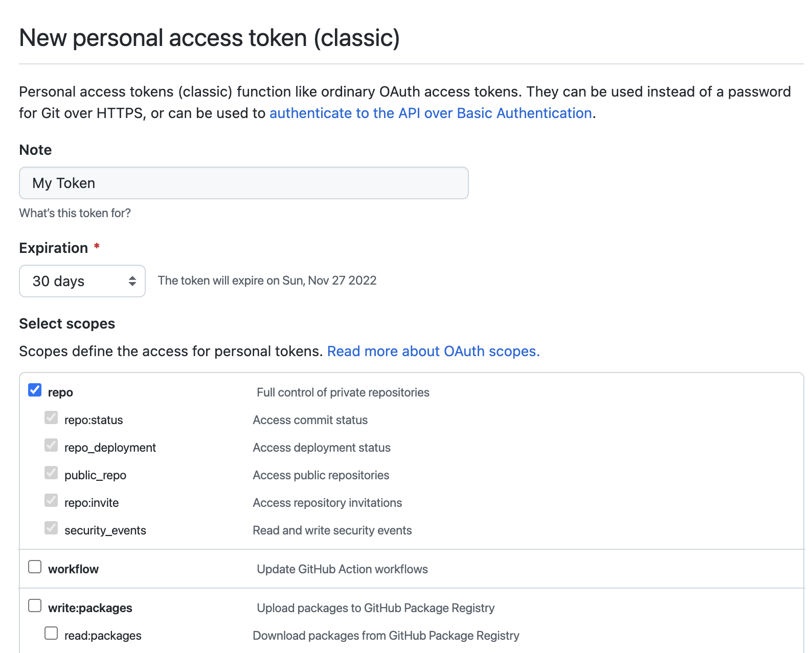Screen dimensions: 812x653
Task: Click the read:packages scope label
Action: [103, 636]
